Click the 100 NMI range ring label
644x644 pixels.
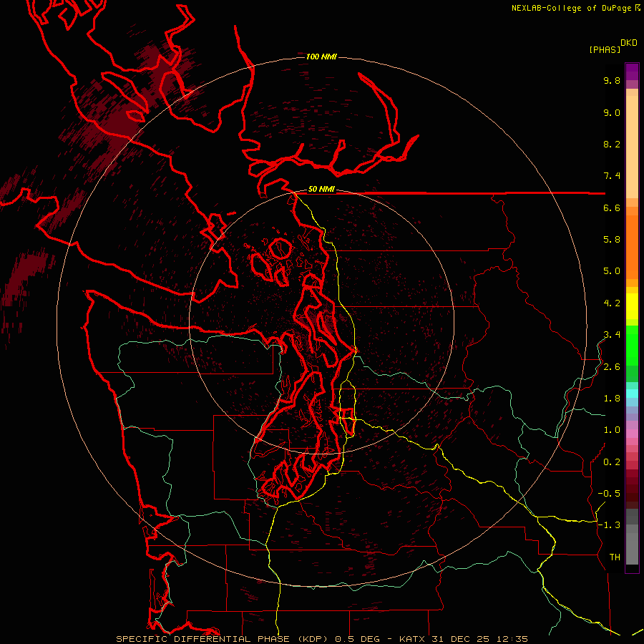tap(321, 57)
